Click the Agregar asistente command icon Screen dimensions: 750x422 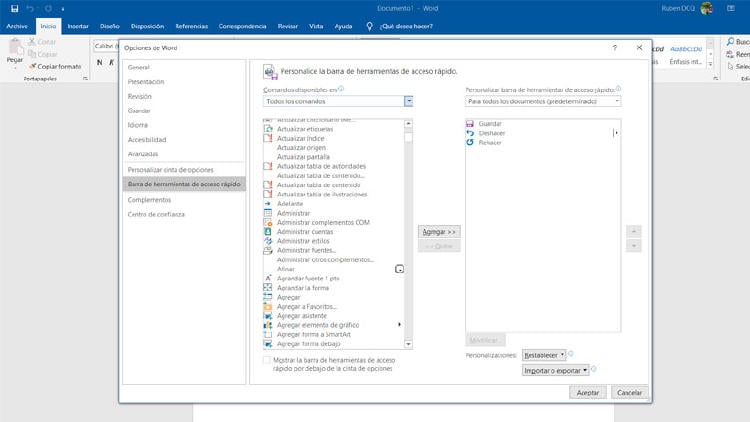tap(267, 316)
